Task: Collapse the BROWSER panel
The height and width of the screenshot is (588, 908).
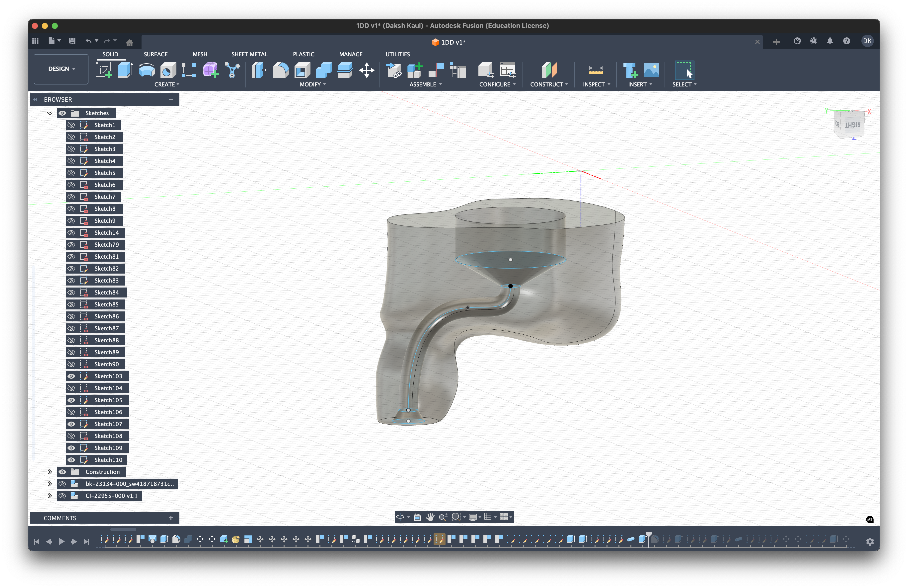Action: [x=35, y=99]
